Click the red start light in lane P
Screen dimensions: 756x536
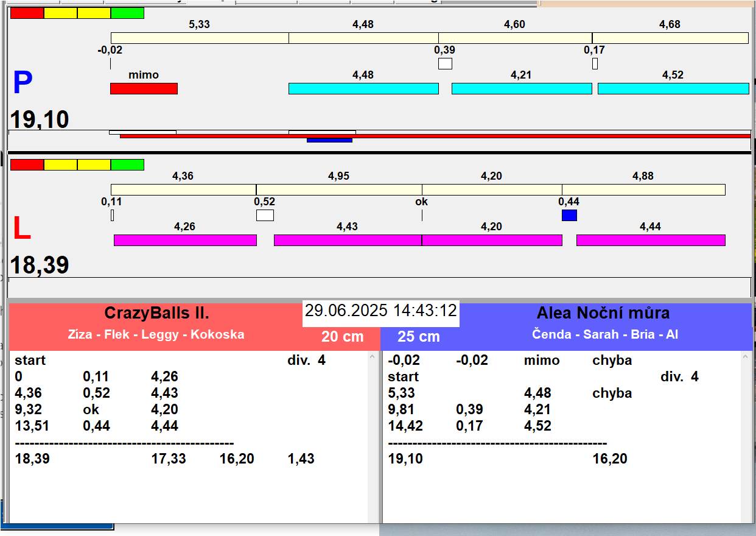pyautogui.click(x=27, y=13)
